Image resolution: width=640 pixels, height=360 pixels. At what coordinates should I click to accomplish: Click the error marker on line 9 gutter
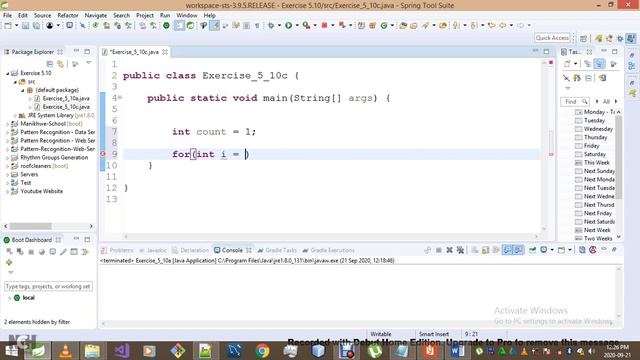(x=103, y=154)
